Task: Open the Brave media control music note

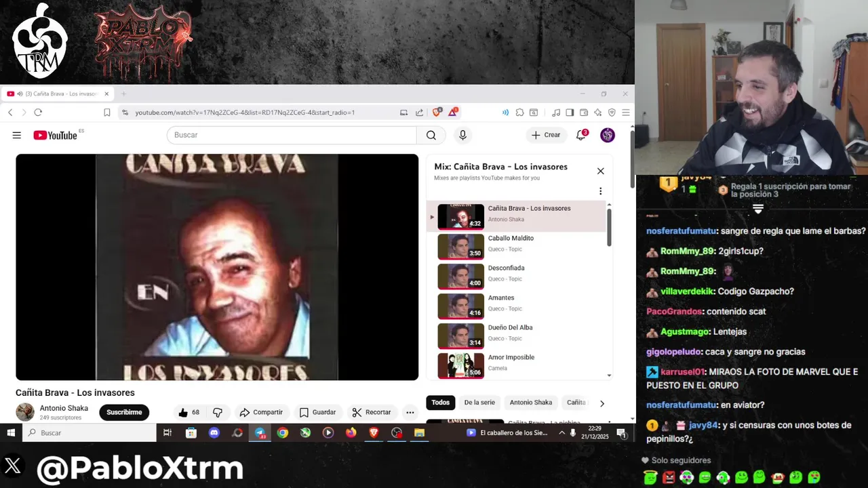Action: (555, 113)
